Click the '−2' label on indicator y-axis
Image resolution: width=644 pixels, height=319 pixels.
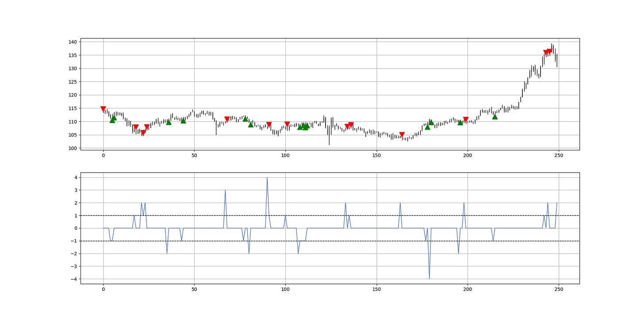click(x=74, y=254)
